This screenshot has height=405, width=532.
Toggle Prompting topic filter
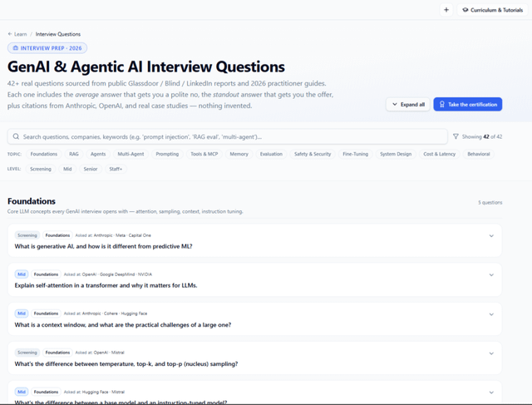[167, 154]
